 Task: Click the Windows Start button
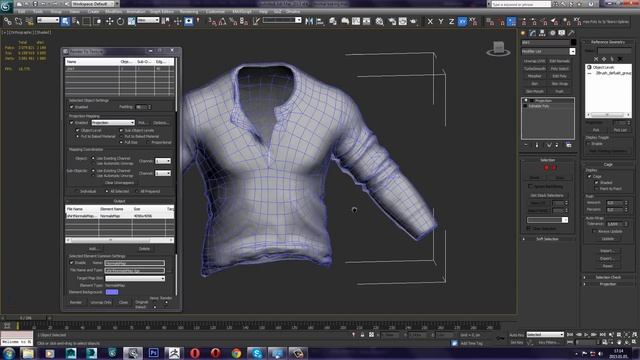click(9, 353)
